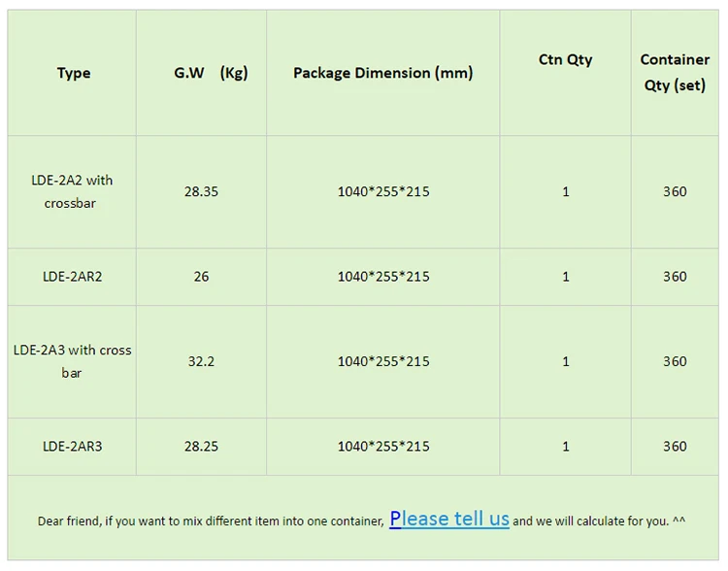The image size is (728, 571).
Task: Click the Ctn Qty value for LDE-2AR2
Action: (x=566, y=277)
